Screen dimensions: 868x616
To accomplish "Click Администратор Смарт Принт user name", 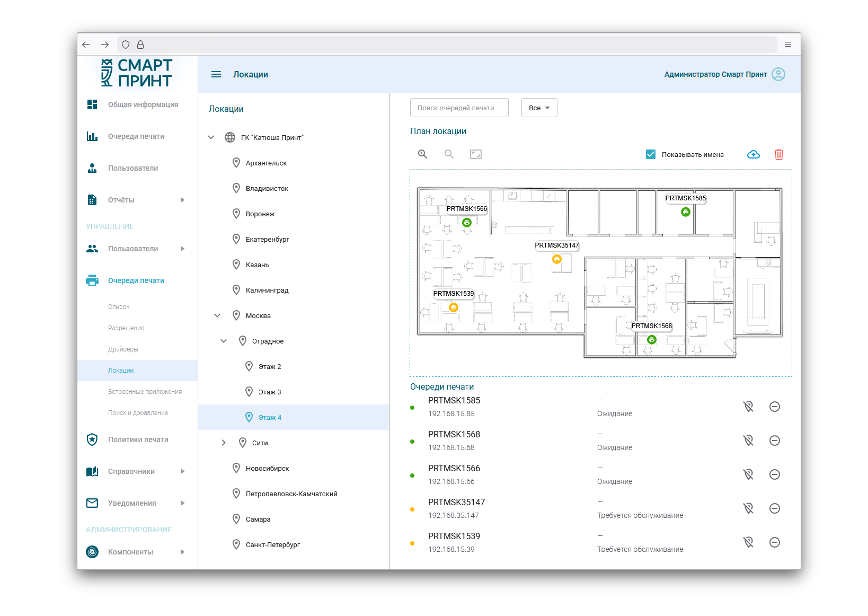I will click(715, 74).
